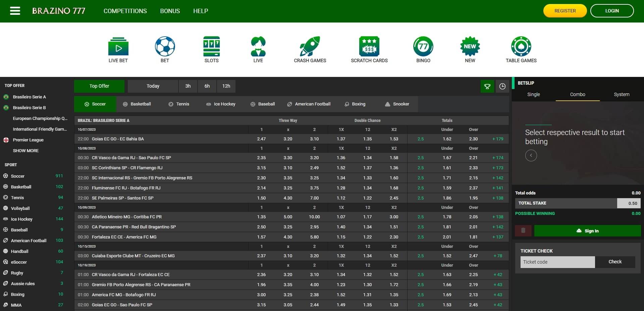
Task: Collapse betslip using the arrow circle
Action: click(x=531, y=155)
